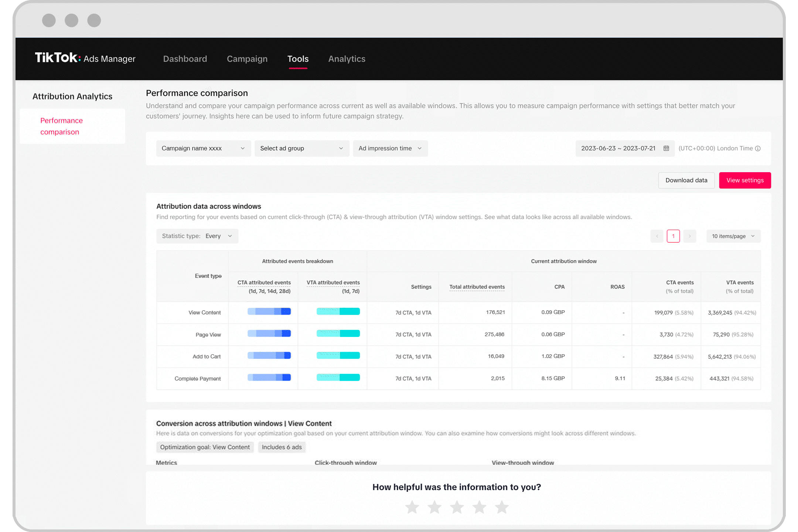This screenshot has height=532, width=798.
Task: Click the Analytics tab in the nav bar
Action: (x=347, y=58)
